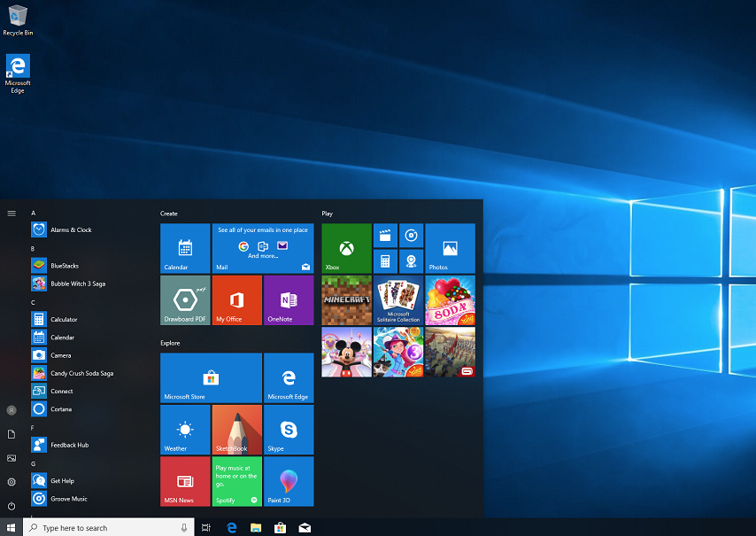This screenshot has width=756, height=536.
Task: Click the Type here to search box
Action: [x=109, y=527]
